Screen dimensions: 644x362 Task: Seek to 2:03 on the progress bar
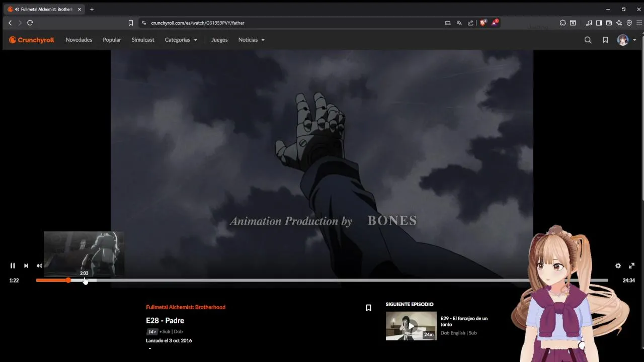point(85,280)
